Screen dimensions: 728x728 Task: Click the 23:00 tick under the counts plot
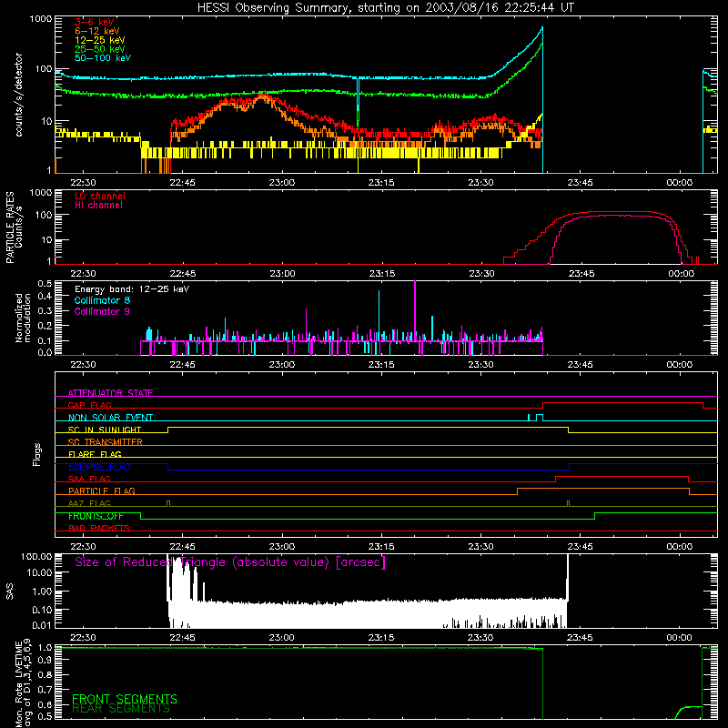coord(282,183)
